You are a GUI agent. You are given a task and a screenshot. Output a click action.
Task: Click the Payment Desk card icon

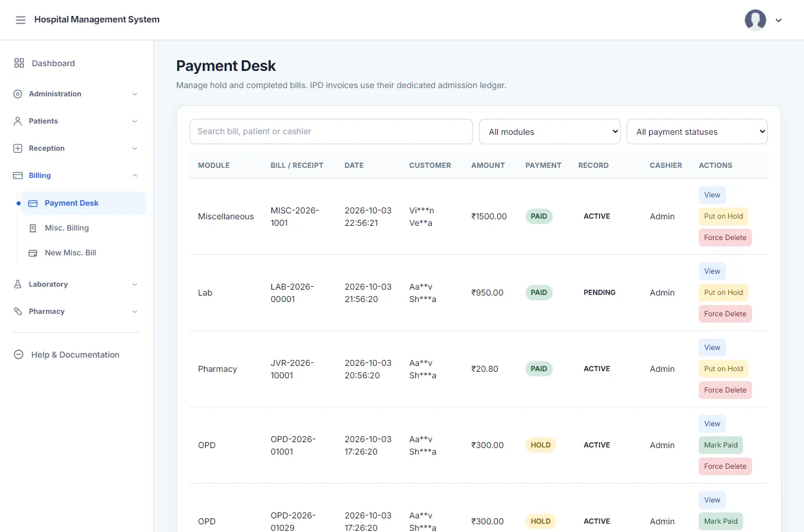[x=33, y=203]
